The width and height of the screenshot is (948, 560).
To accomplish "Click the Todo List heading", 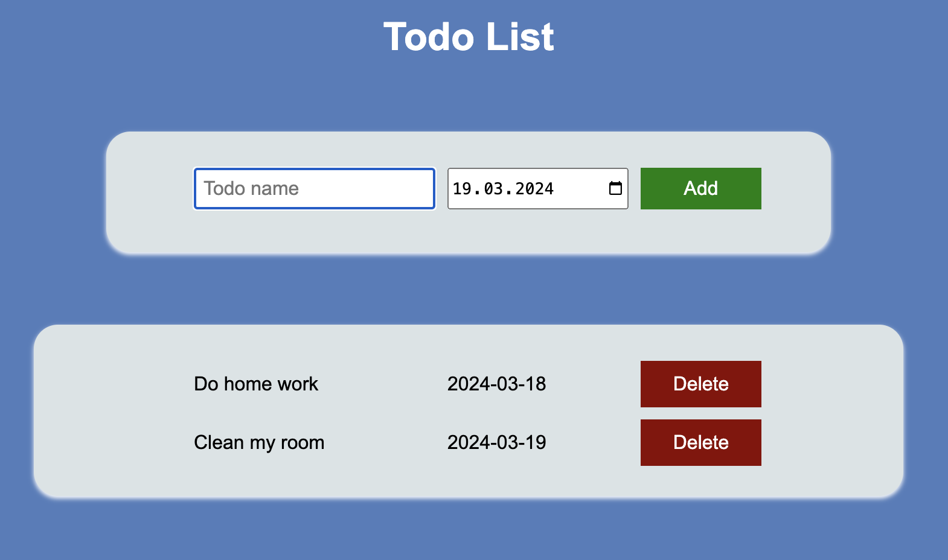I will (x=469, y=37).
